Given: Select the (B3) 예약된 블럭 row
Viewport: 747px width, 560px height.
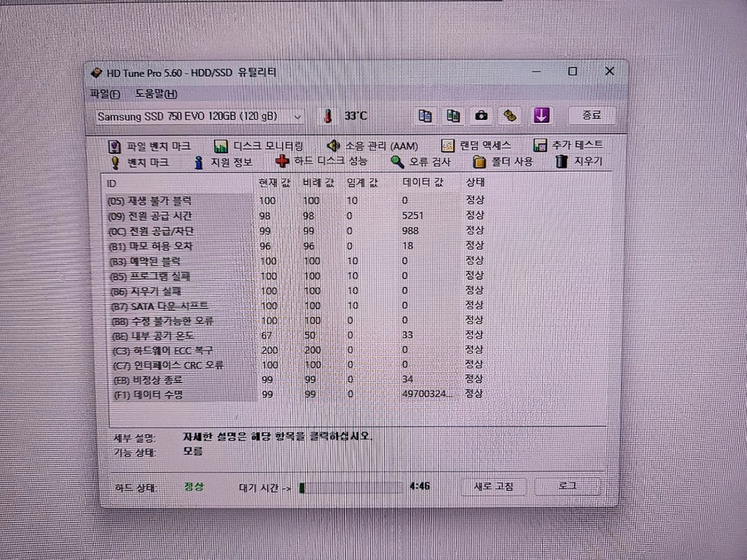Looking at the screenshot, I should 295,261.
